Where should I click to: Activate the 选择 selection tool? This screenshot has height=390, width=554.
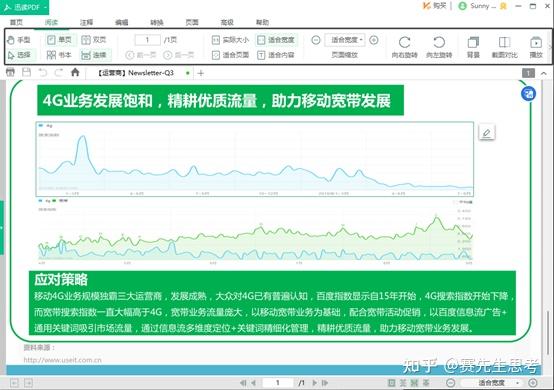click(19, 55)
